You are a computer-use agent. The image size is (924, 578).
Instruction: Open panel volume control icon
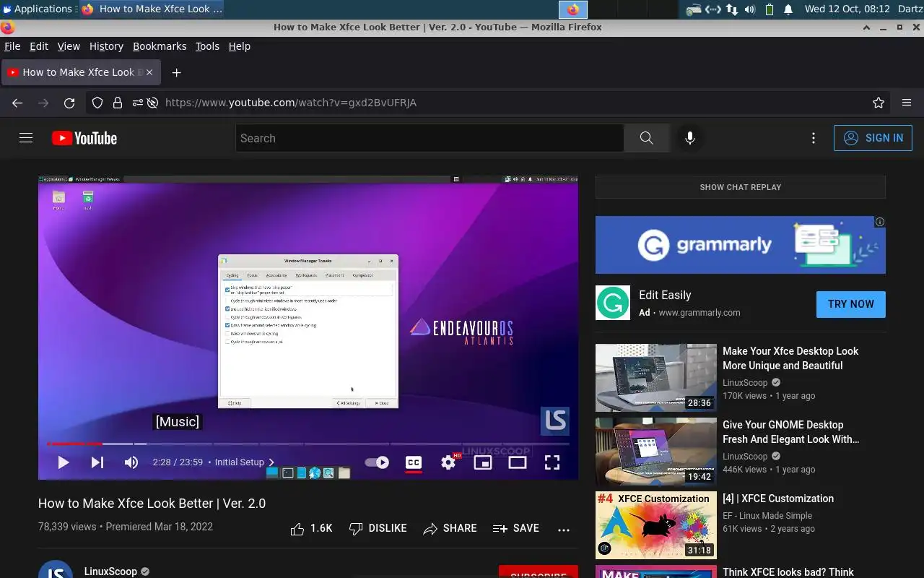coord(750,9)
